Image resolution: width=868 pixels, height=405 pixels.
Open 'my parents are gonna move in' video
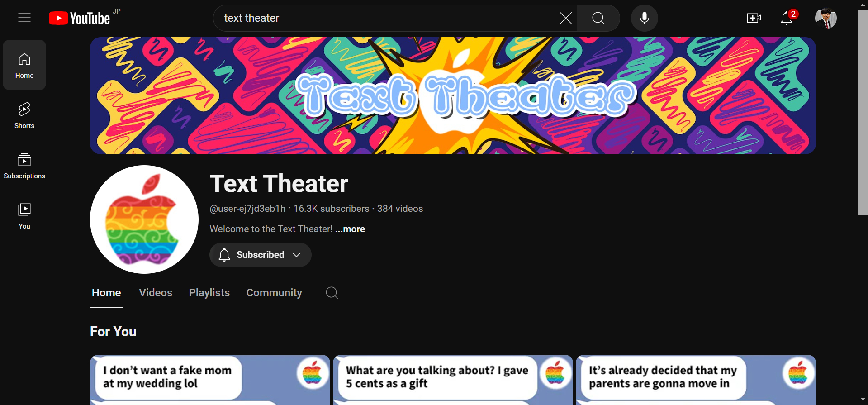tap(696, 379)
